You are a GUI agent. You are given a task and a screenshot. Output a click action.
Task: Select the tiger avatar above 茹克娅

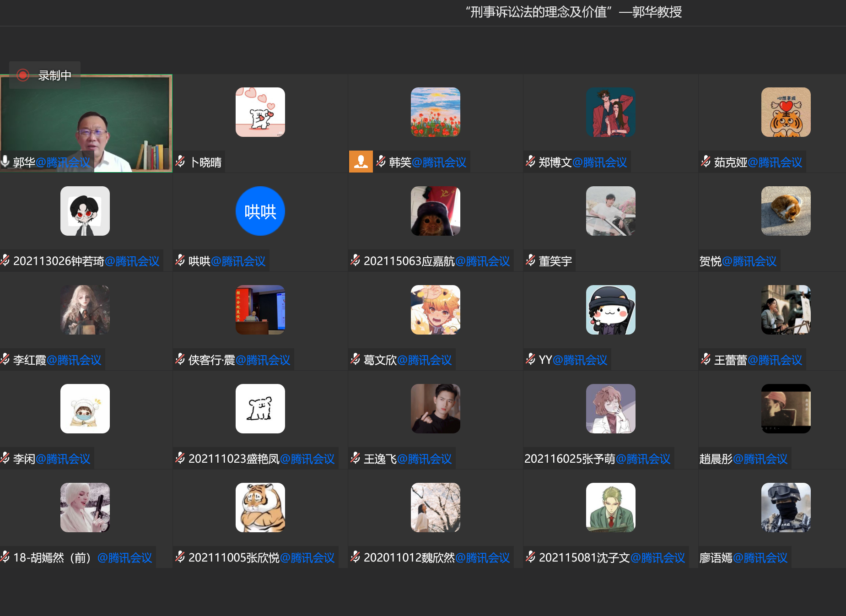coord(786,112)
